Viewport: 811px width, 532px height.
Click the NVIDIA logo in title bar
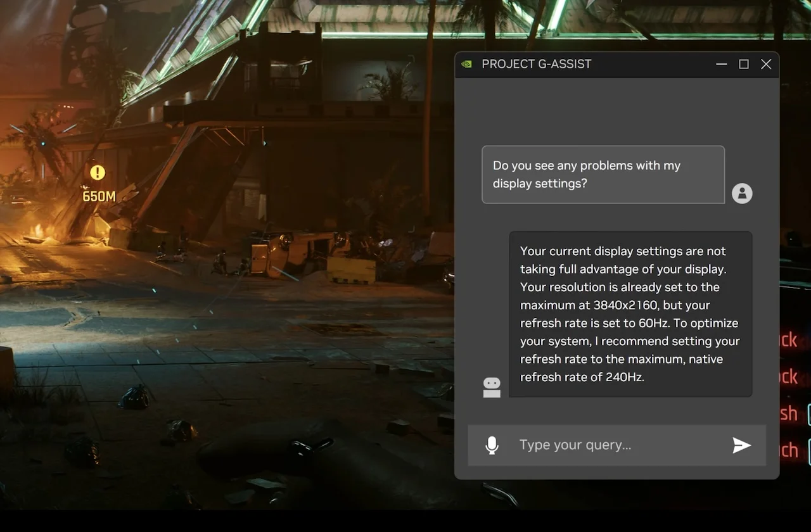tap(467, 64)
